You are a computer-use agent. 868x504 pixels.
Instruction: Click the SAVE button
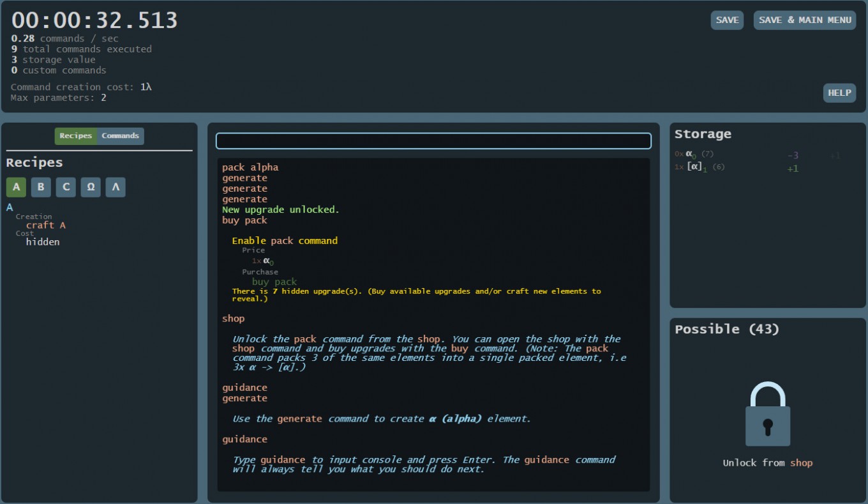pos(727,20)
